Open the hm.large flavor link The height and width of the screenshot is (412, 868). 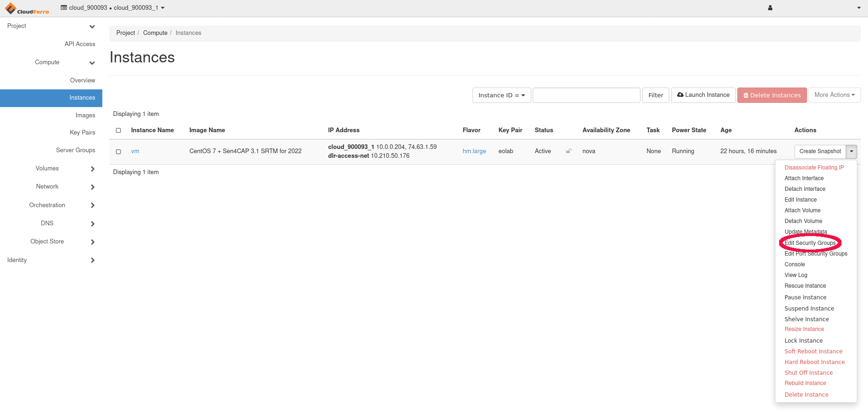pos(474,151)
